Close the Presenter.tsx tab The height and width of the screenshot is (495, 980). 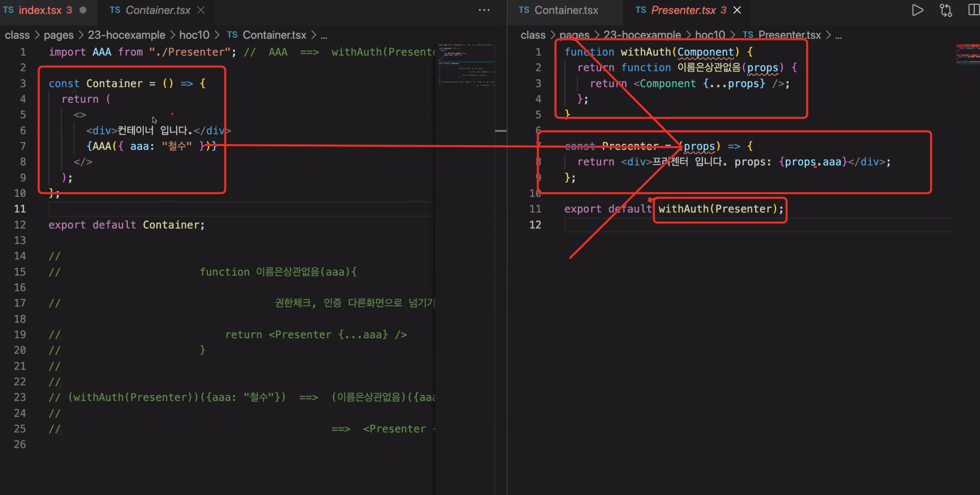tap(737, 10)
